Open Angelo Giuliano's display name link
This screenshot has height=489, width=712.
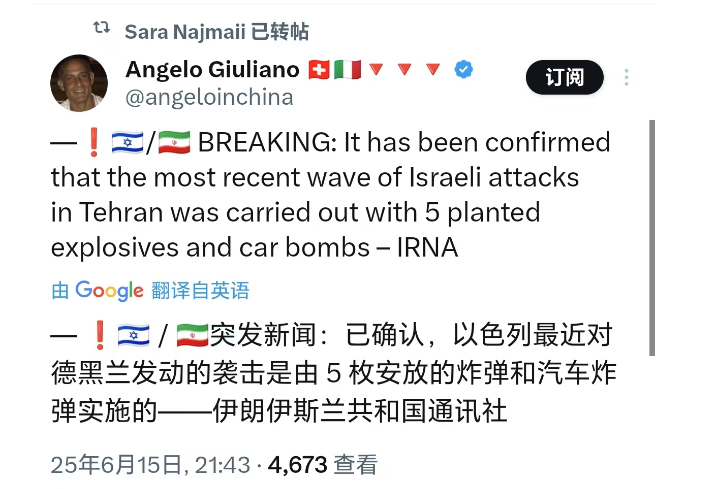pyautogui.click(x=212, y=69)
